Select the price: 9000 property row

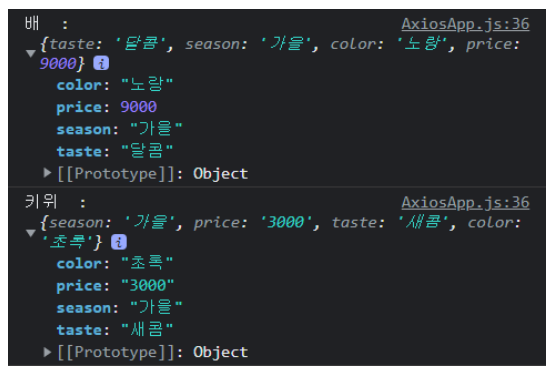107,107
